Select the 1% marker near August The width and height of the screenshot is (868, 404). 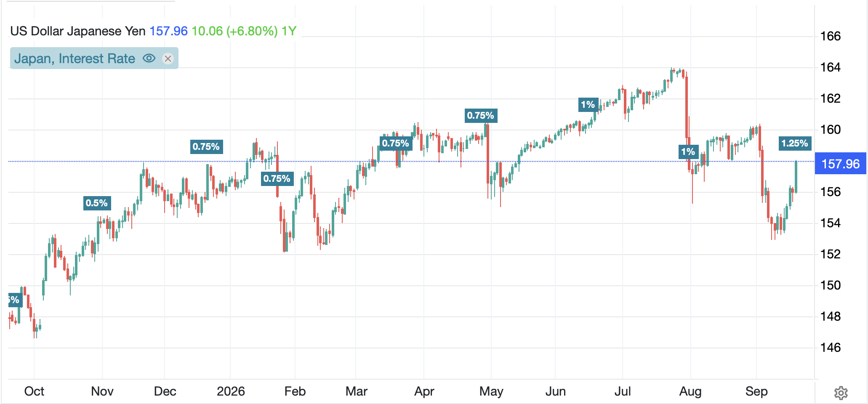(688, 151)
